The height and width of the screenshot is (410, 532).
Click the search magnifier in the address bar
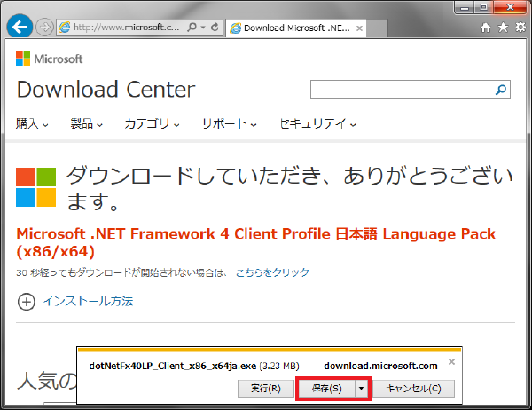192,27
